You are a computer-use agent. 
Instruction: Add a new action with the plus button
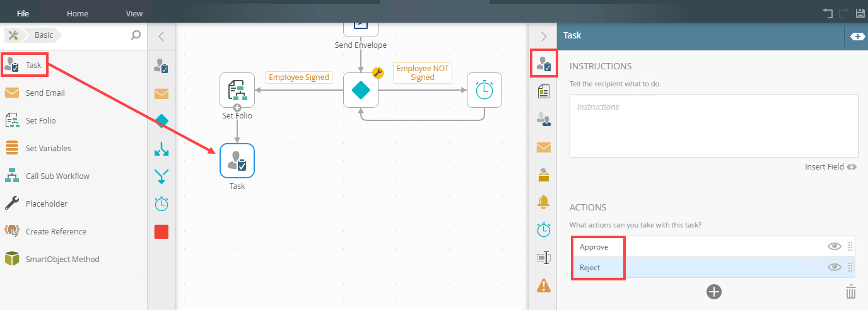tap(713, 292)
